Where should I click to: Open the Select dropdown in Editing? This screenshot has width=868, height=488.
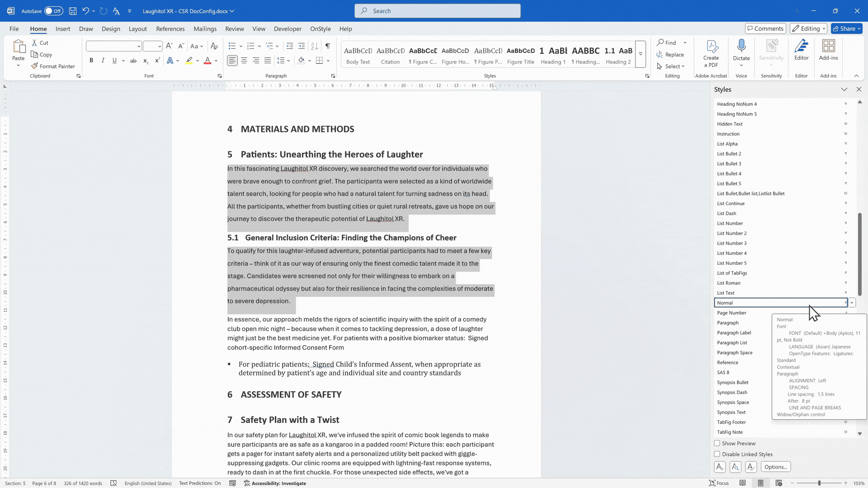671,66
